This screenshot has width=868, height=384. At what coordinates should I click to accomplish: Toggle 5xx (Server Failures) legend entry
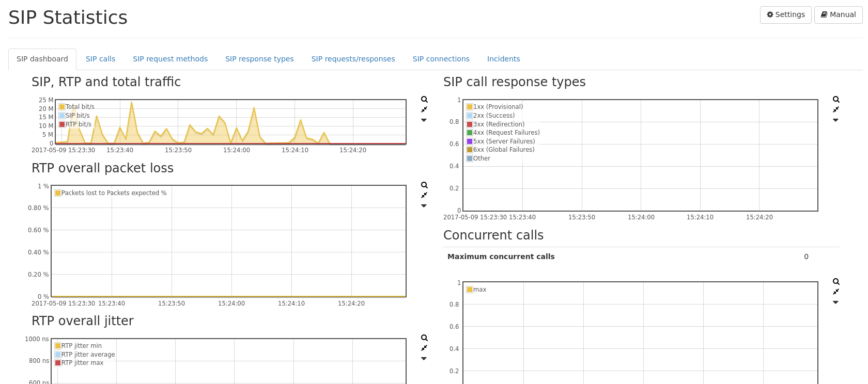pos(501,141)
